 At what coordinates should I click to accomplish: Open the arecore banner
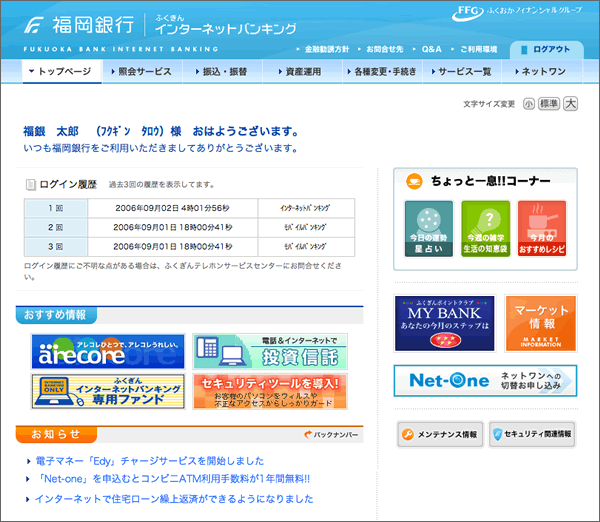pyautogui.click(x=108, y=351)
